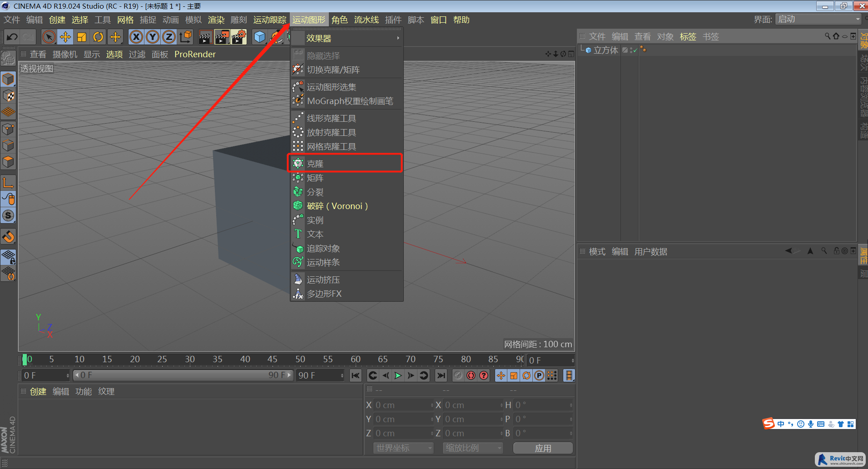Enable the Axis mode icon
Image resolution: width=868 pixels, height=469 pixels.
click(x=8, y=183)
